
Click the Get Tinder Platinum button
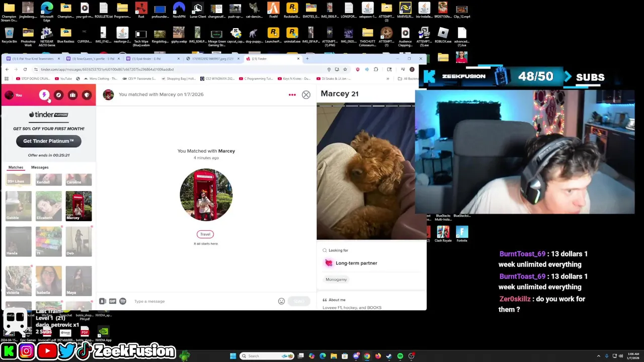pos(48,141)
